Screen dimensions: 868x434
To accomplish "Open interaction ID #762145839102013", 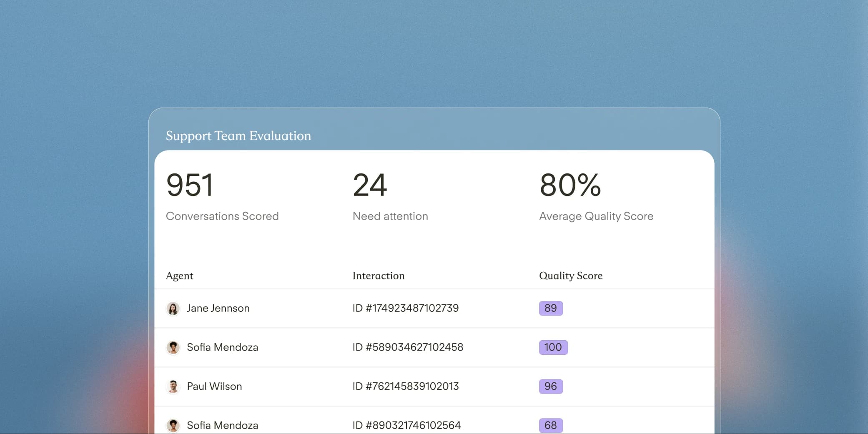I will click(406, 386).
